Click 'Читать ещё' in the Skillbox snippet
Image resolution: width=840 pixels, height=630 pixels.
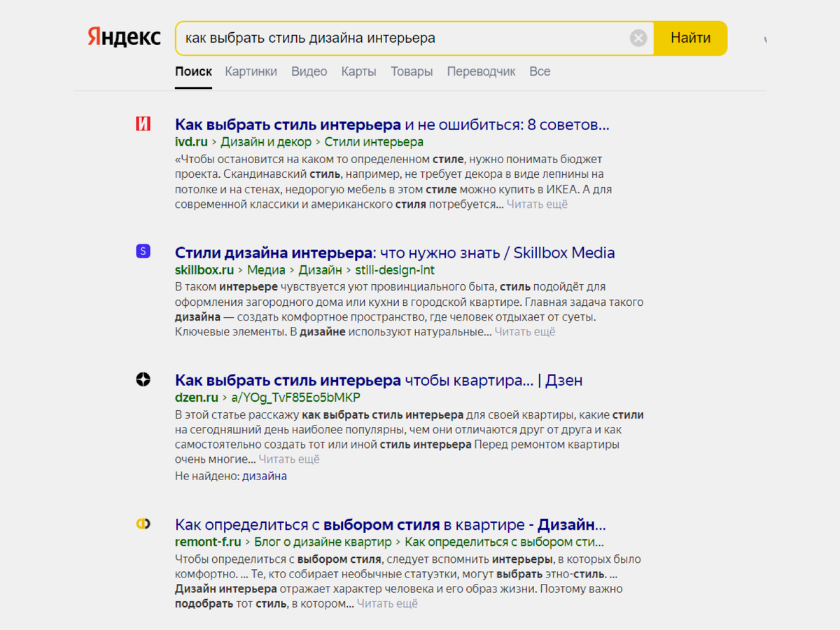525,332
